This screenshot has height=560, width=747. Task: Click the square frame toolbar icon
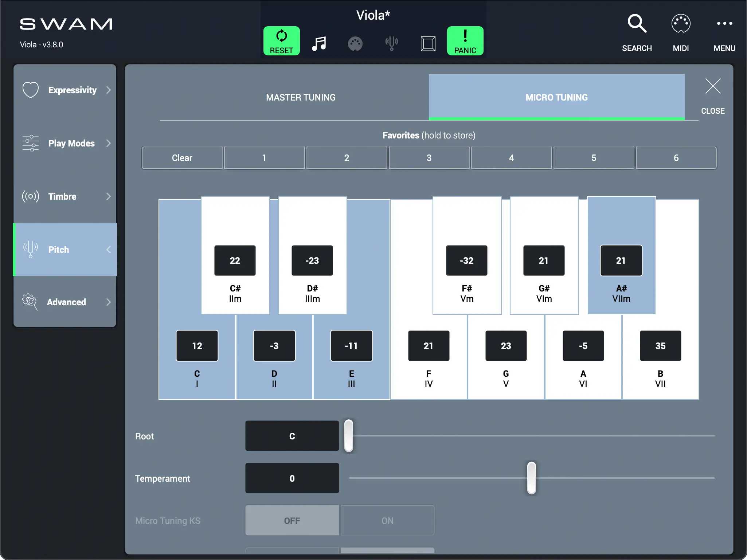[428, 44]
